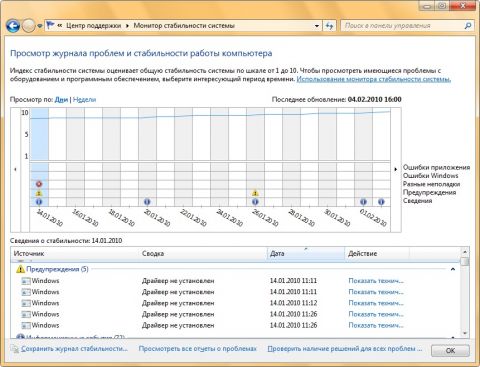
Task: Click the warning icon in the 26.01.2010 column
Action: click(255, 193)
